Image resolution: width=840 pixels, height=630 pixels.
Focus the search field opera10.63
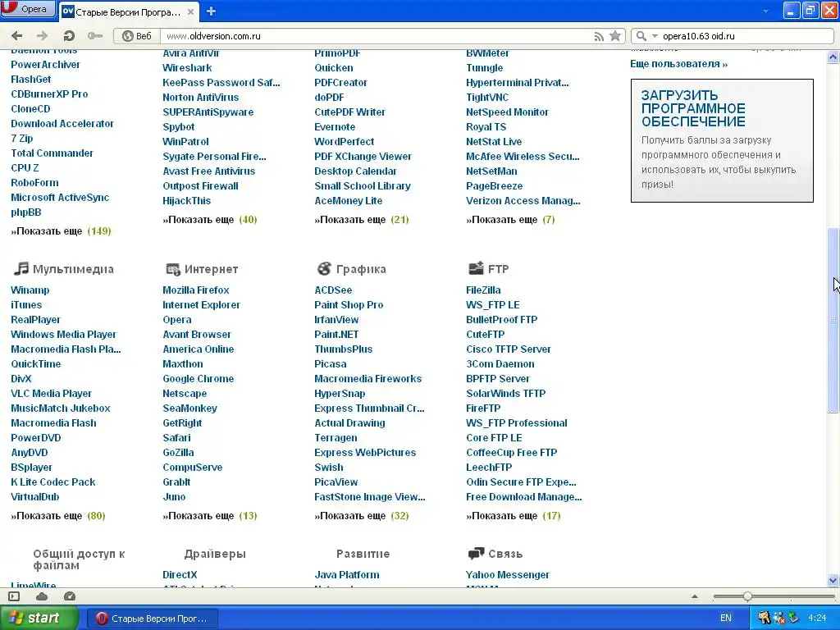tap(745, 36)
